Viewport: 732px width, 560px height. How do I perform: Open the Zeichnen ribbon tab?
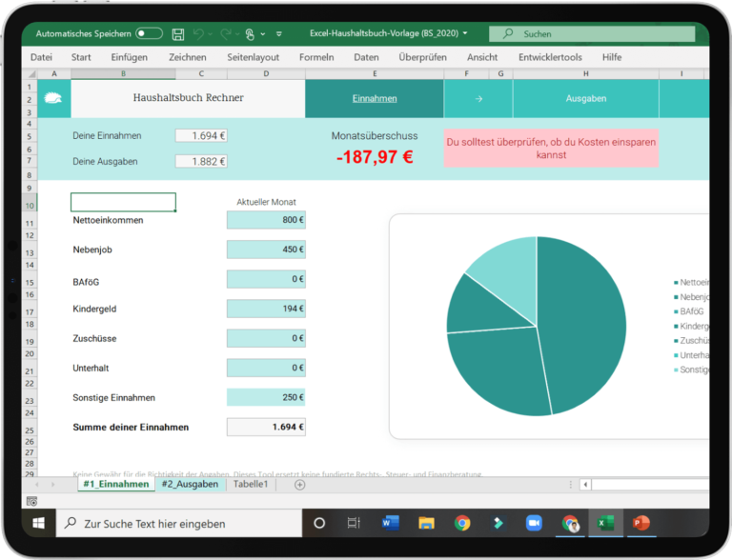187,57
